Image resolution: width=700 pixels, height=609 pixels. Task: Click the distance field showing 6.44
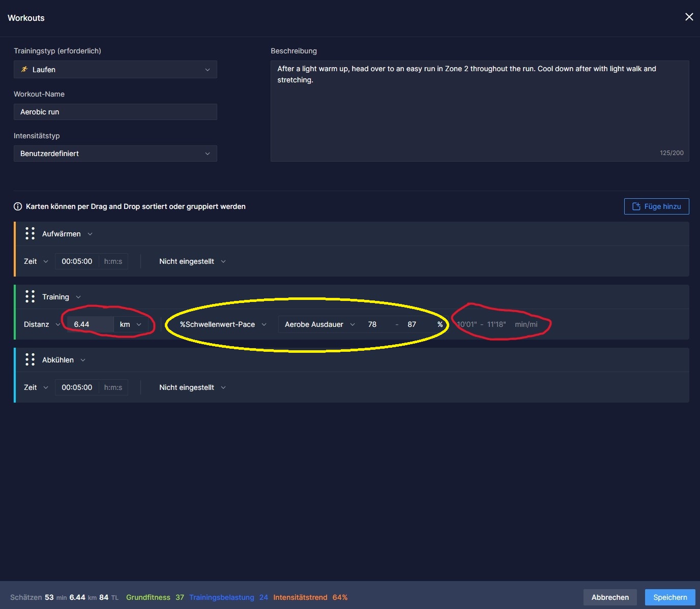point(90,324)
